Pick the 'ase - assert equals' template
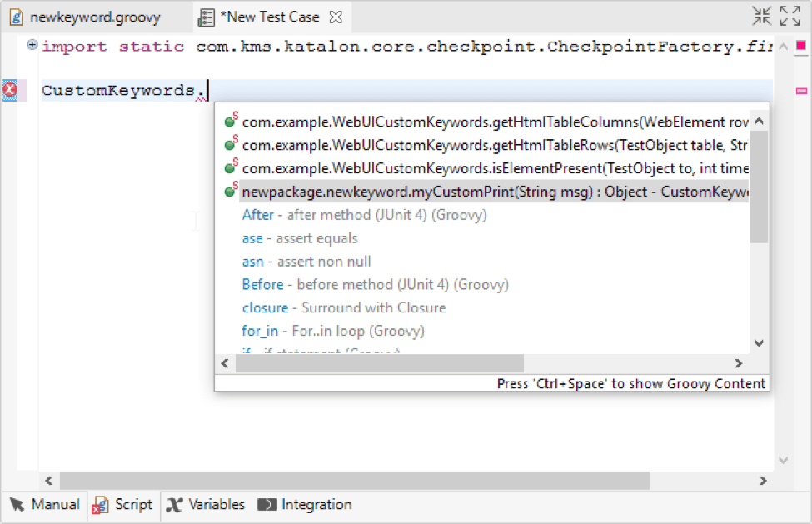 299,238
